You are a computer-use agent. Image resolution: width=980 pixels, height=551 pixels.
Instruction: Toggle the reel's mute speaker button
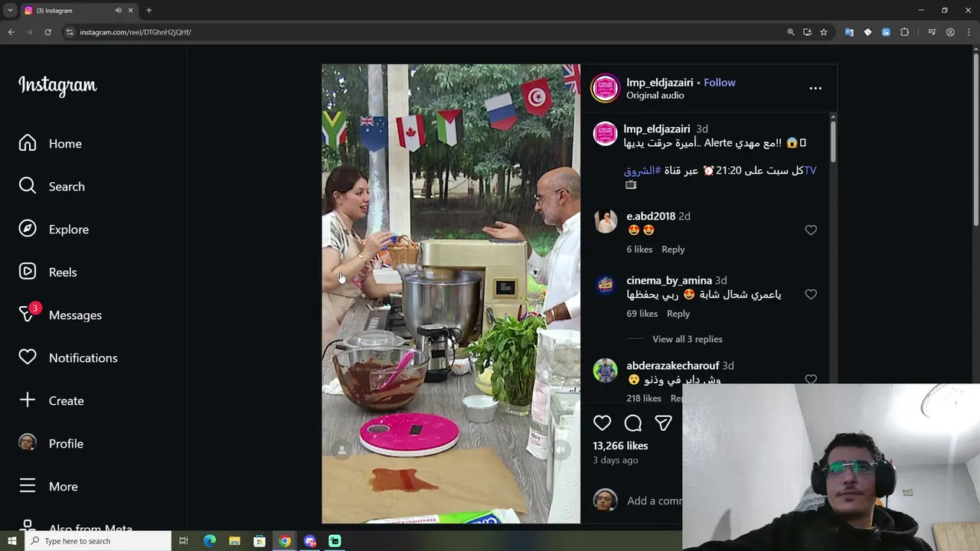coord(560,450)
